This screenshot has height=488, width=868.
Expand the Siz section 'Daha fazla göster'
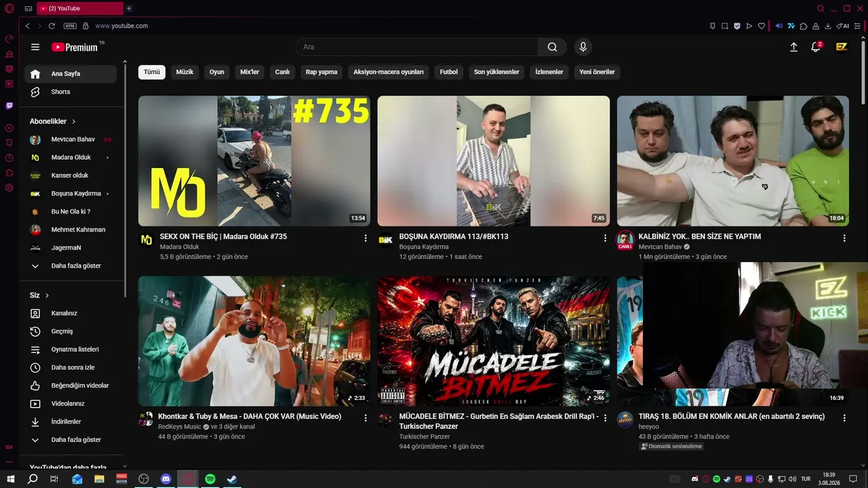[x=71, y=440]
